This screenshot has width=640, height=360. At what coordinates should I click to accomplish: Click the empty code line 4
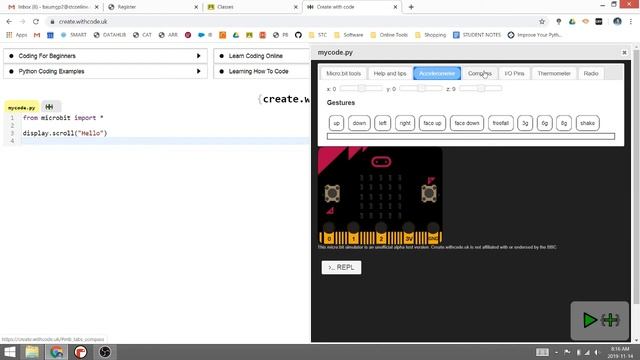point(165,141)
